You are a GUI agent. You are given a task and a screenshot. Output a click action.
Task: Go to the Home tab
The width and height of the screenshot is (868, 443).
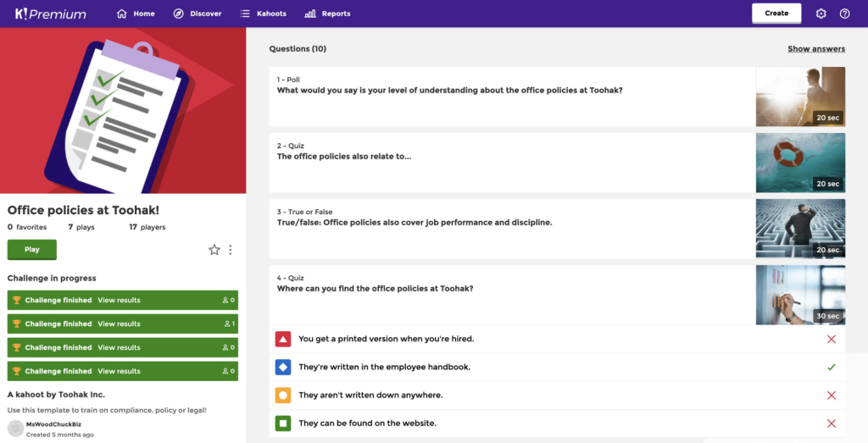point(136,14)
